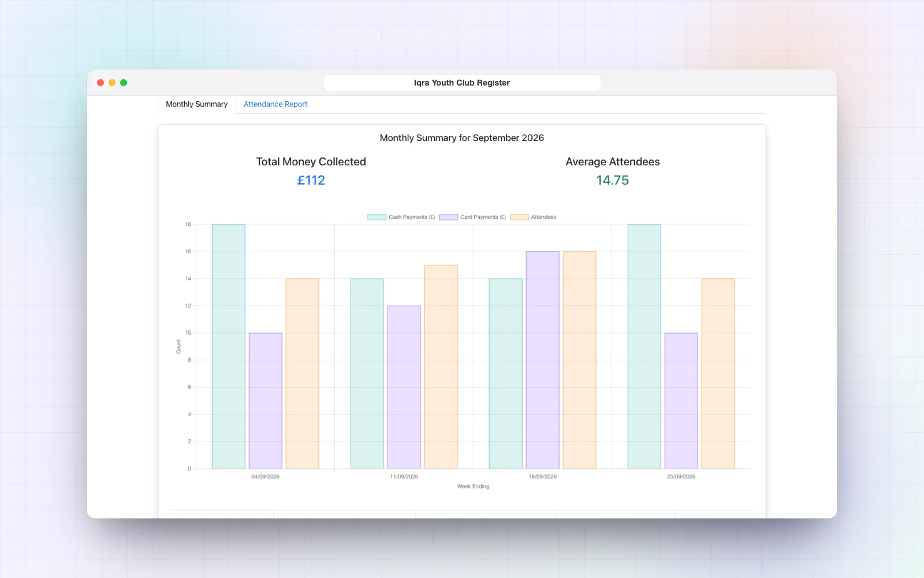Click the Attendees legend label
924x578 pixels.
(543, 217)
